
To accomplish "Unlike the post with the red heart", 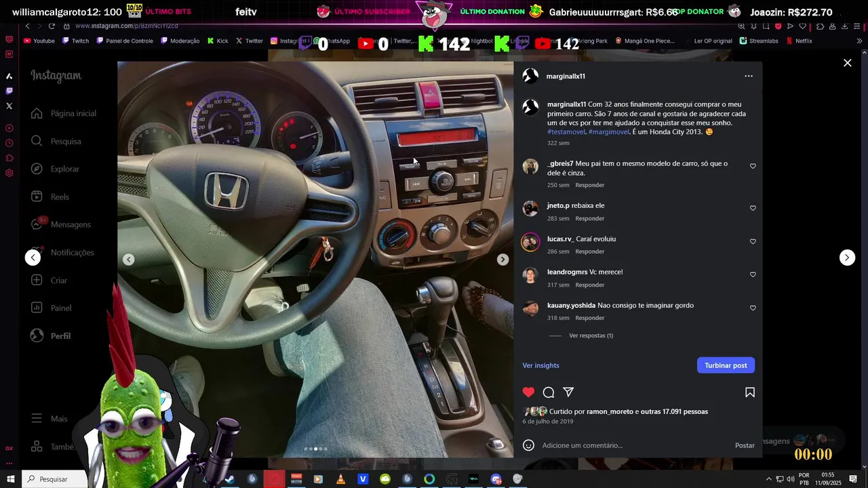I will tap(528, 392).
